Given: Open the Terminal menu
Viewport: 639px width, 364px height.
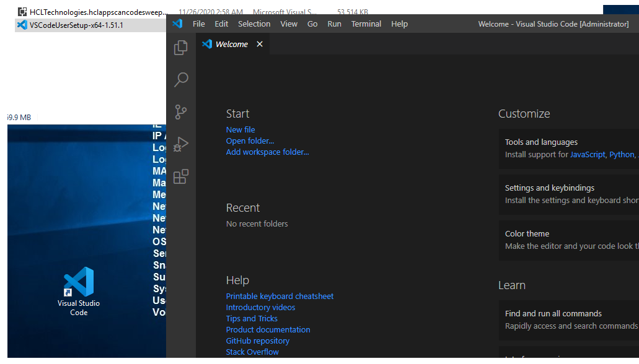Looking at the screenshot, I should [x=366, y=24].
